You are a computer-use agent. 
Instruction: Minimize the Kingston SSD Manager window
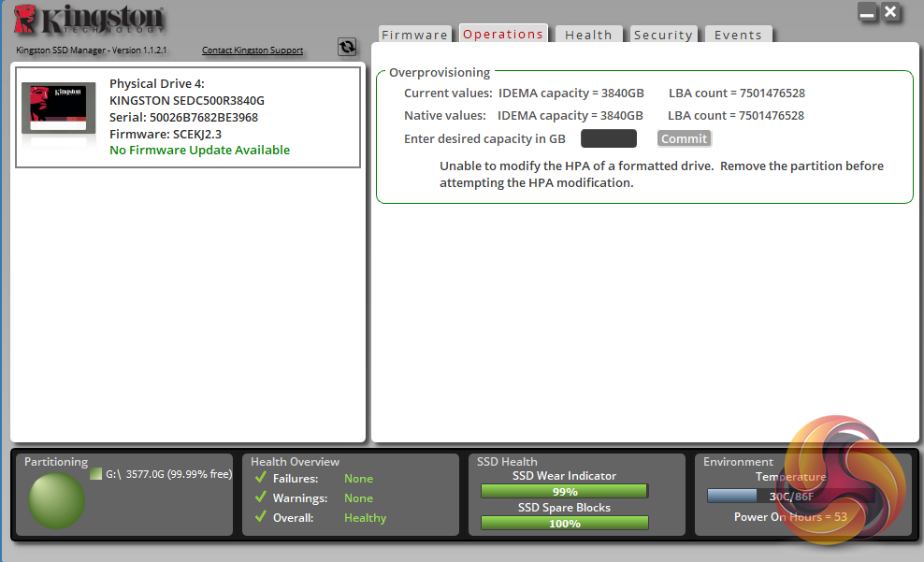[868, 12]
